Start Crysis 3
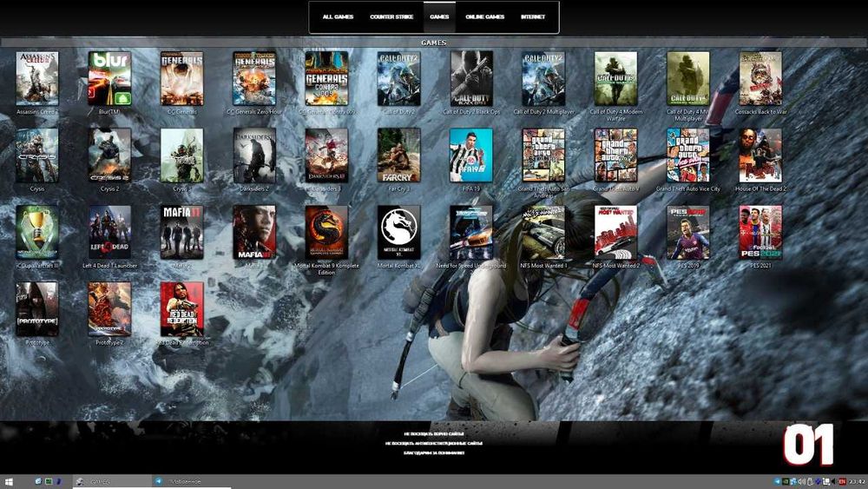Viewport: 868px width, 489px height. [182, 155]
